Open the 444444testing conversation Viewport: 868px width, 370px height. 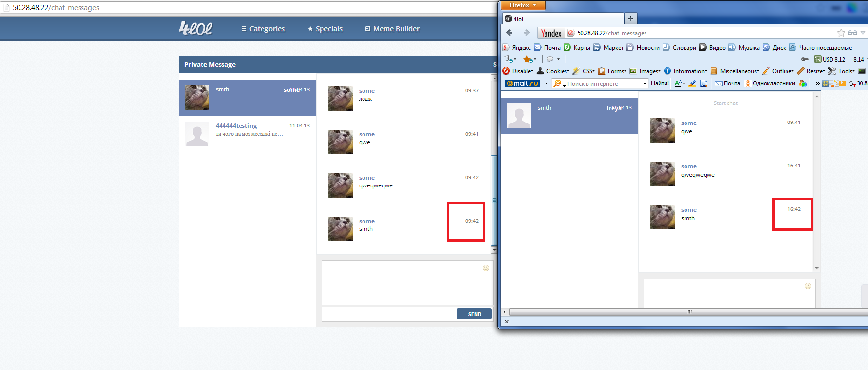(247, 134)
